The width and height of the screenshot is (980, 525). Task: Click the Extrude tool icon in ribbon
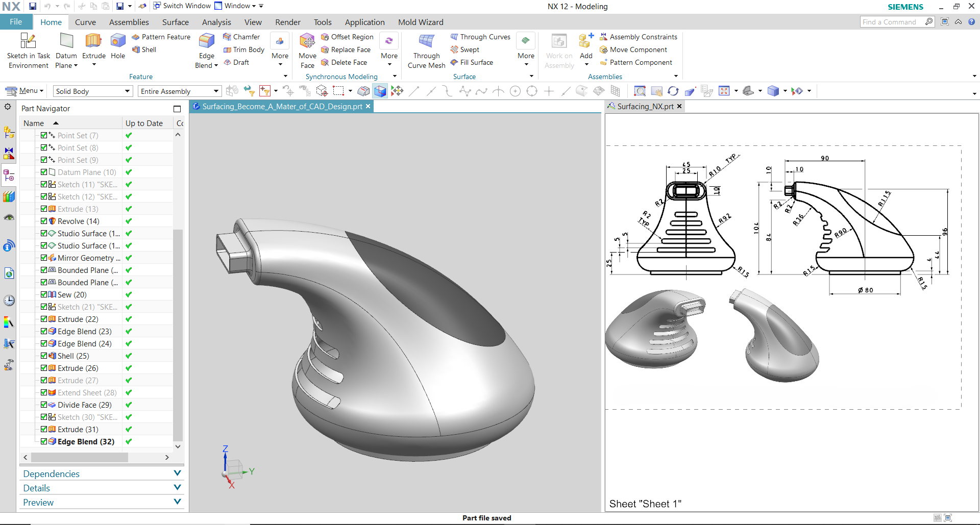point(93,41)
